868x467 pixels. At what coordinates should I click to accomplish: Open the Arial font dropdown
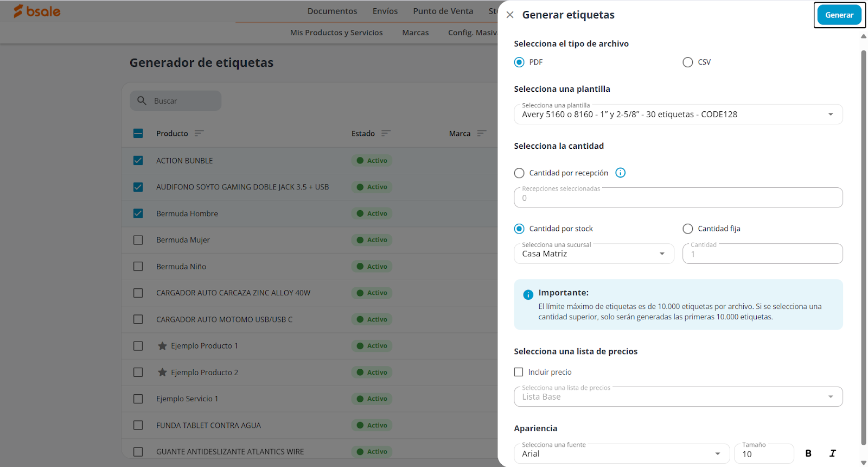tap(622, 453)
